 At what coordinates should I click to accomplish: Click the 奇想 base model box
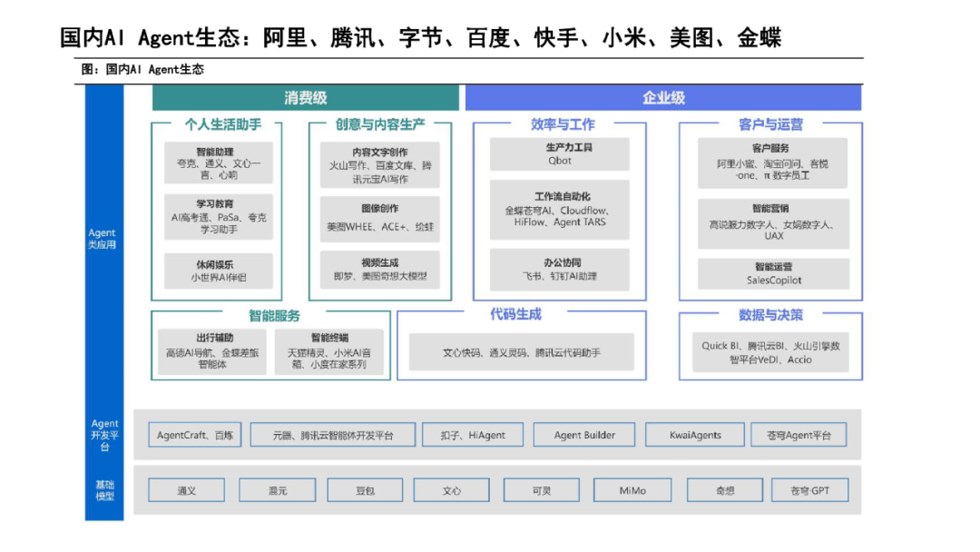tap(725, 490)
